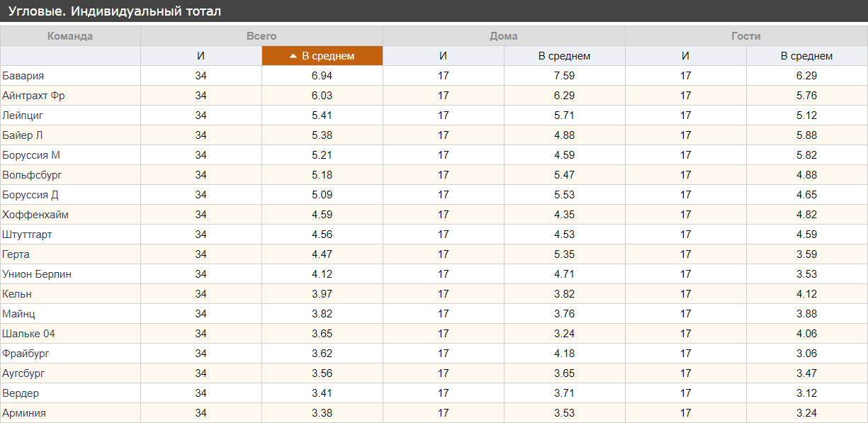This screenshot has height=423, width=868.
Task: Select Боруссия М's overall average 5.21
Action: tap(322, 155)
